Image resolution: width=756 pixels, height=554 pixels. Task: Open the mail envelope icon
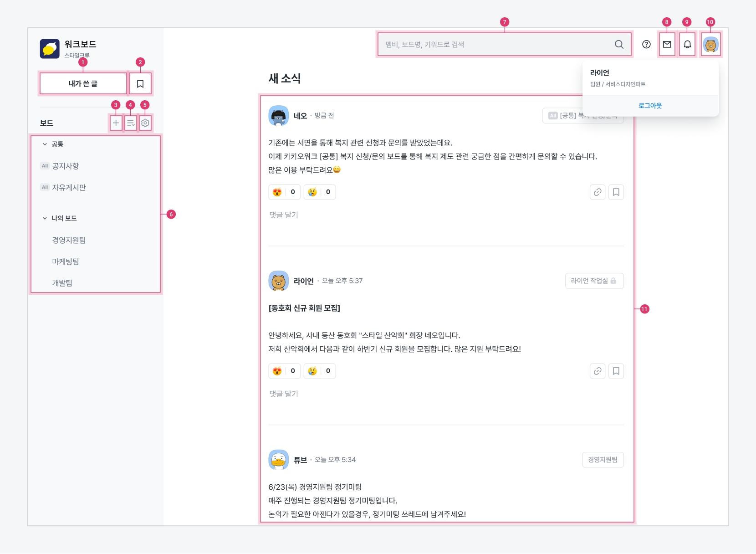pos(667,45)
